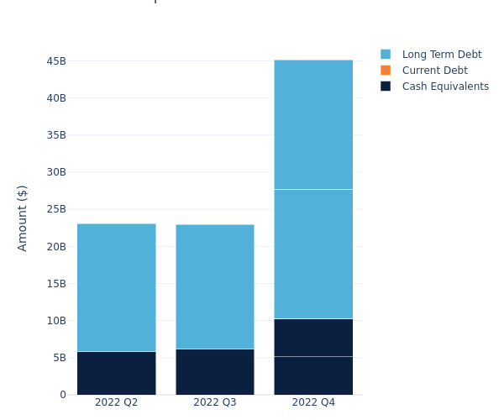Screen dimensions: 504x420
Task: Hide the Current Debt series via legend text
Action: point(434,71)
